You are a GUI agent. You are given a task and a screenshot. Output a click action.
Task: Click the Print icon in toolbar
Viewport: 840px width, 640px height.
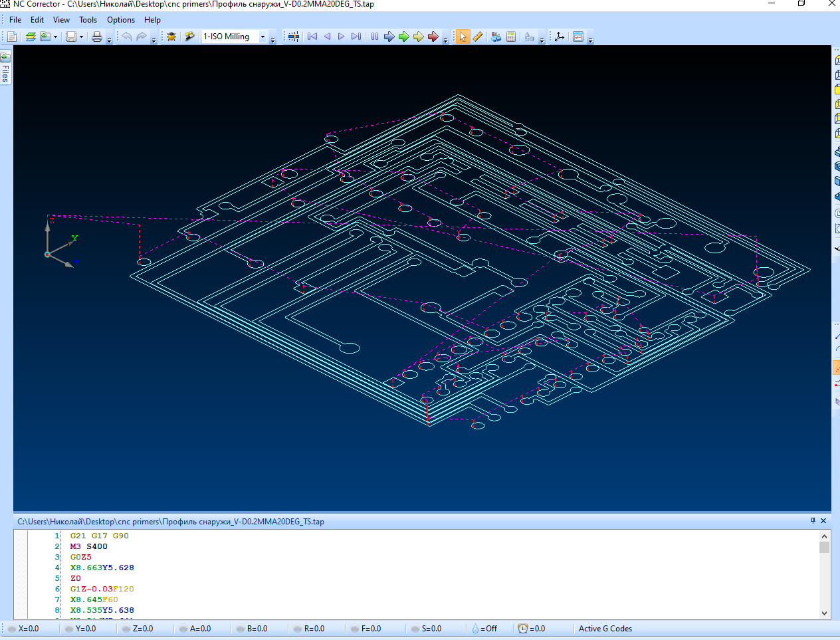click(97, 37)
